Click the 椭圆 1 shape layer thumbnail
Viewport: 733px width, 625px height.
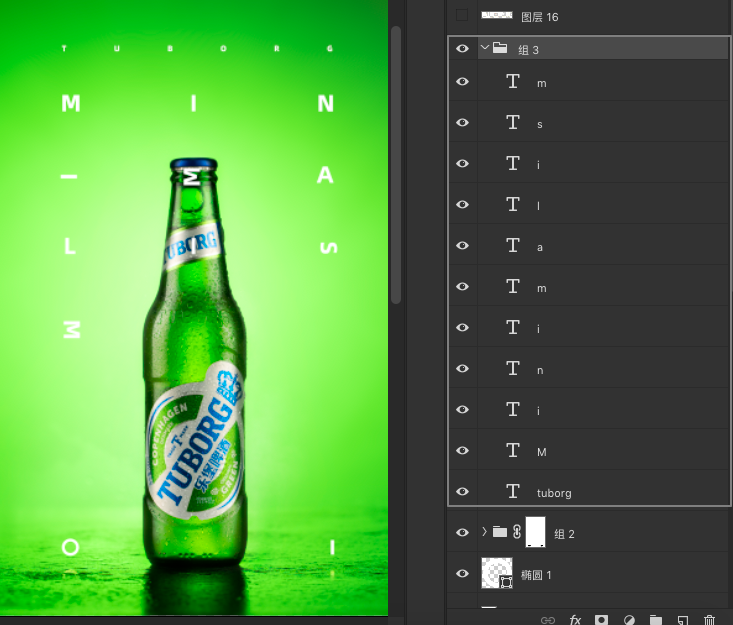click(x=497, y=573)
